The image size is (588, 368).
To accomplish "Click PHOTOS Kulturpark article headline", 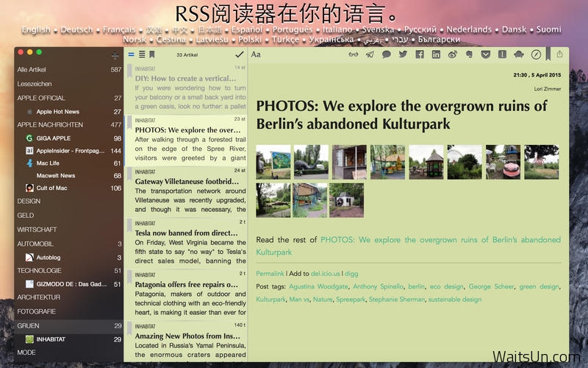I will point(401,115).
